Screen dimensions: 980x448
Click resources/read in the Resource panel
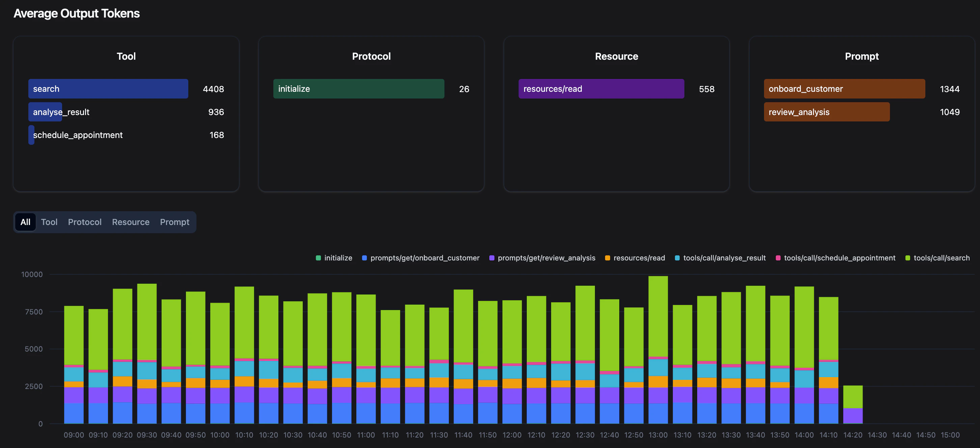pyautogui.click(x=600, y=89)
